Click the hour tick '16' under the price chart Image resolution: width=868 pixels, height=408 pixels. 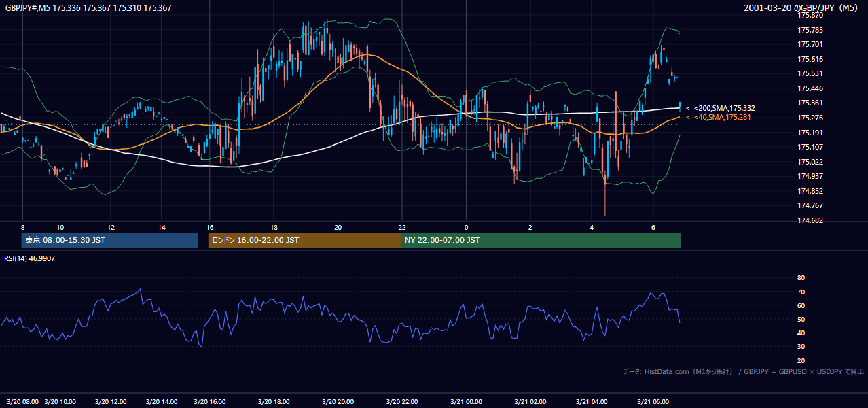click(x=210, y=227)
